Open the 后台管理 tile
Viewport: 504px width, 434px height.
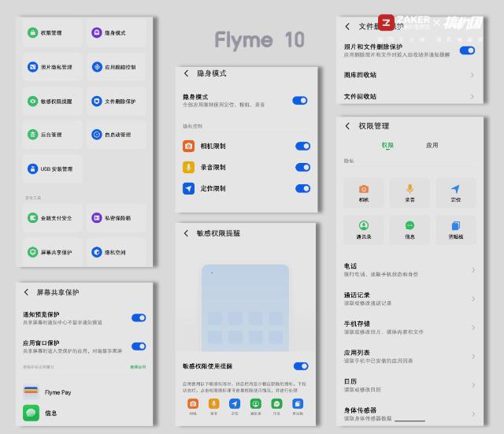point(53,135)
